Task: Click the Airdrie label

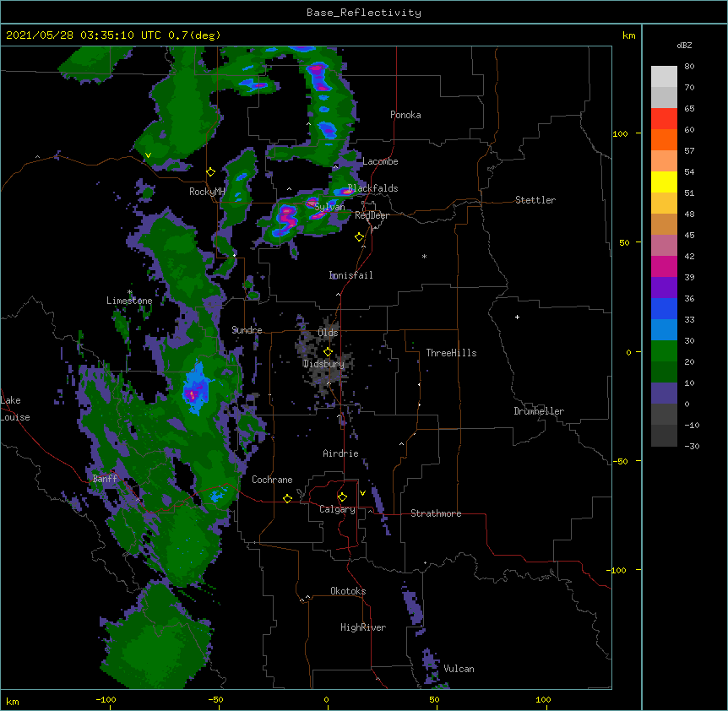Action: click(x=340, y=453)
